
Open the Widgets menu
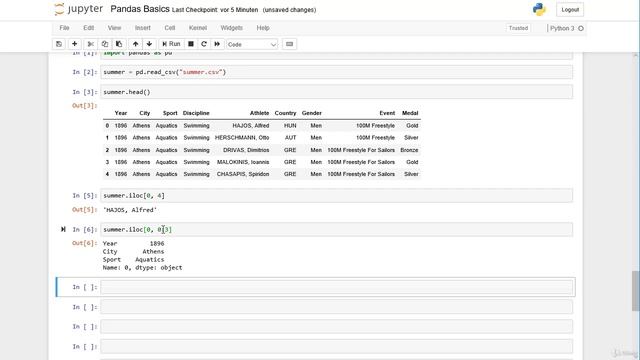point(231,28)
